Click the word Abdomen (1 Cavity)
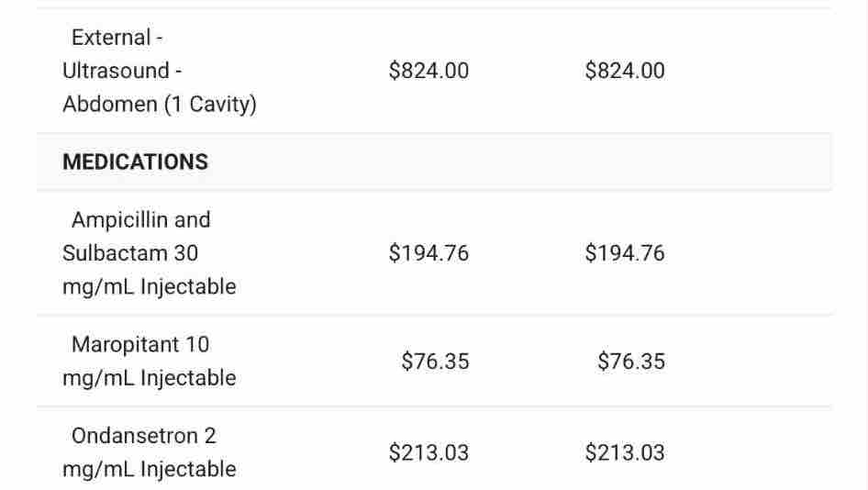The width and height of the screenshot is (868, 490). [x=160, y=105]
